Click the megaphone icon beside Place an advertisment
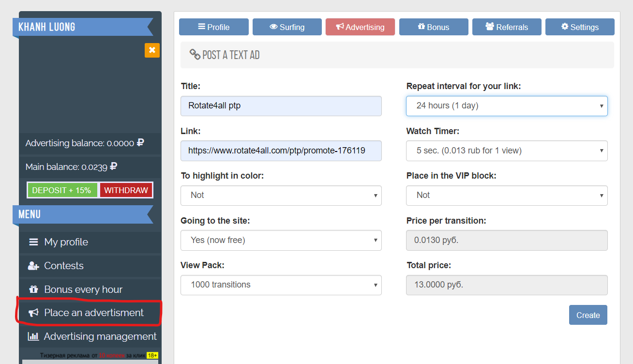Viewport: 633px width, 364px height. (33, 313)
